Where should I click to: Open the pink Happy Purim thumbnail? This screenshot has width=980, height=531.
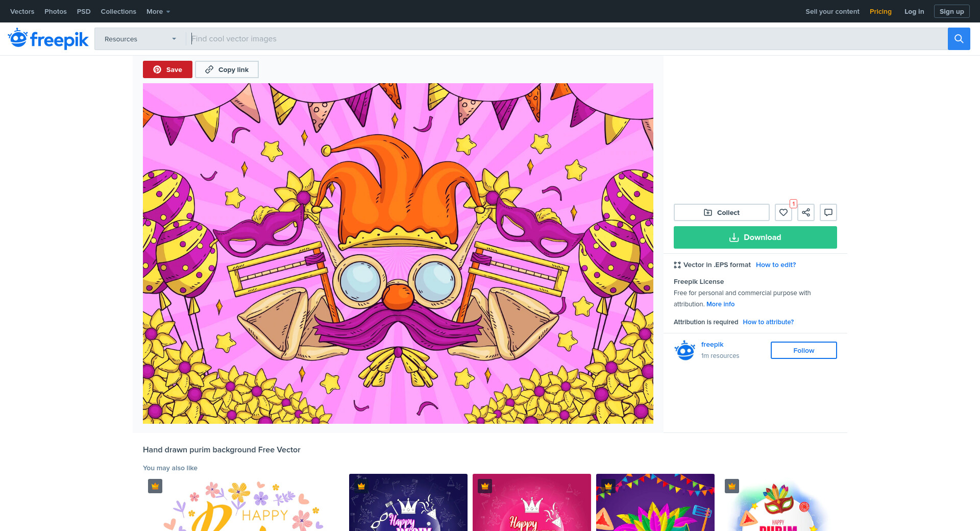coord(532,502)
